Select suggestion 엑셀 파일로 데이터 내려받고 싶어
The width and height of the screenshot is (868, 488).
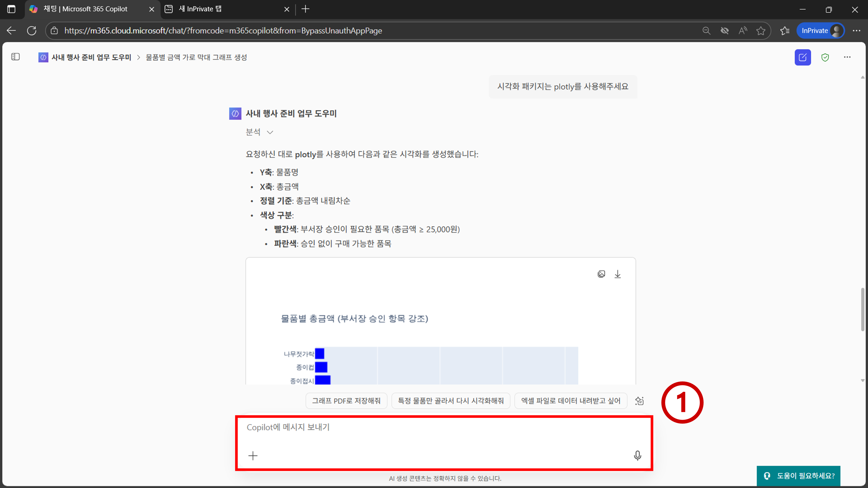click(x=570, y=401)
